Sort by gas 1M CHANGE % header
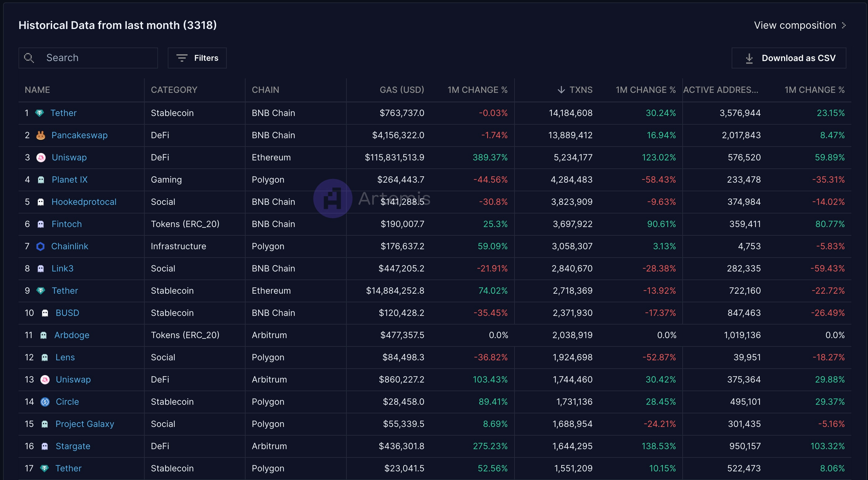This screenshot has height=480, width=868. [477, 90]
